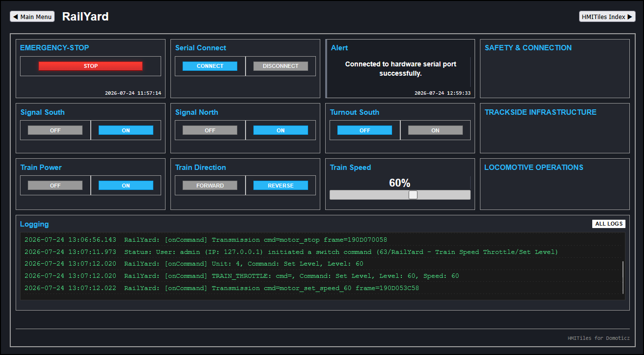Image resolution: width=644 pixels, height=355 pixels.
Task: Select the 'Unit: 4, Command: Set Level' log line
Action: (x=194, y=264)
